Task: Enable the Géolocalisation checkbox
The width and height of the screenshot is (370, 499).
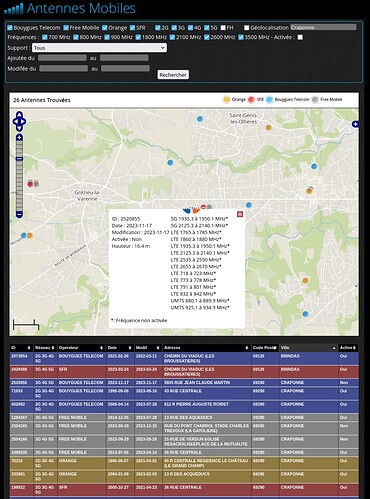Action: tap(246, 27)
